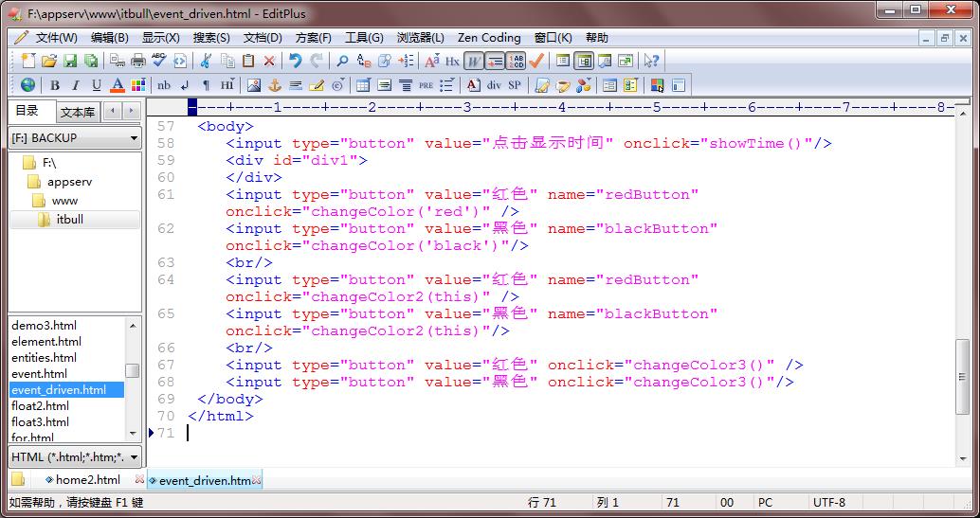Click the file list vertical scrollbar thumb

[x=133, y=370]
